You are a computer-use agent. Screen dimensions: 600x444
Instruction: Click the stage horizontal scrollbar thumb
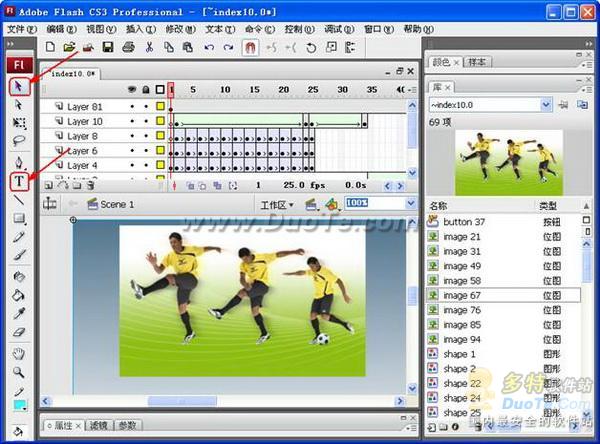182,401
